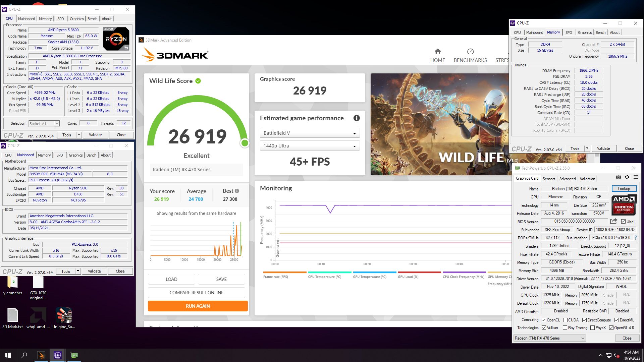Open taskbar Search magnifier
This screenshot has height=362, width=644.
click(x=24, y=355)
